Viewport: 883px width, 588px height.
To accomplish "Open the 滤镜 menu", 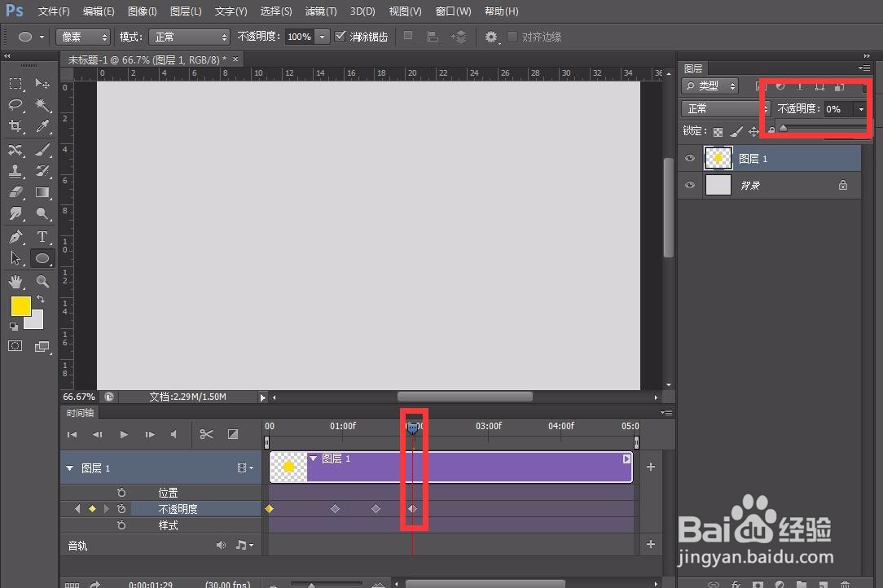I will (320, 11).
